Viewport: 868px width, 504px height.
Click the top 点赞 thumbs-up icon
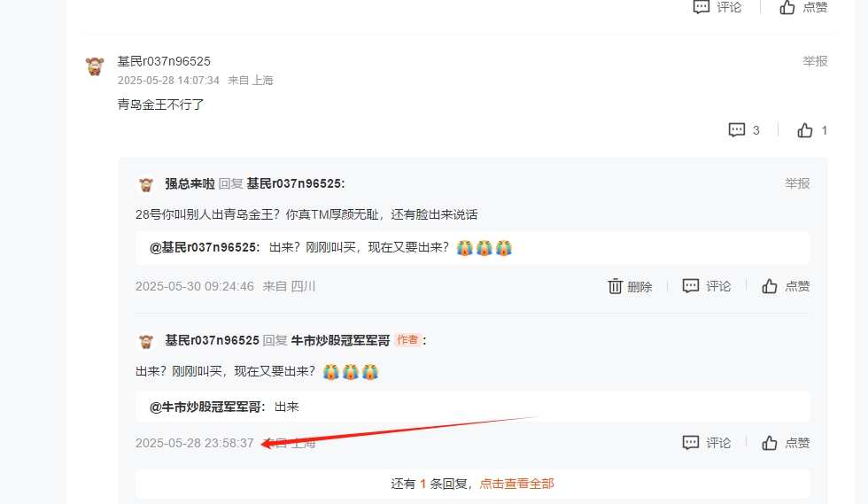[x=787, y=7]
